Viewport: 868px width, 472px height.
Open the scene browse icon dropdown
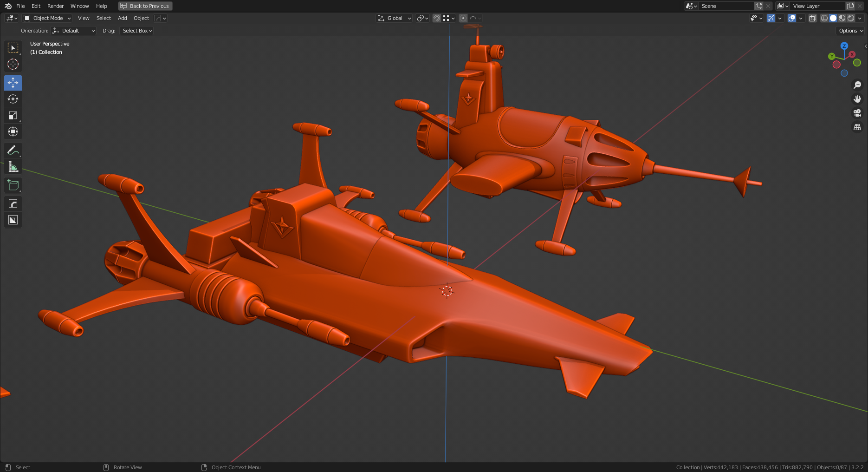tap(691, 6)
